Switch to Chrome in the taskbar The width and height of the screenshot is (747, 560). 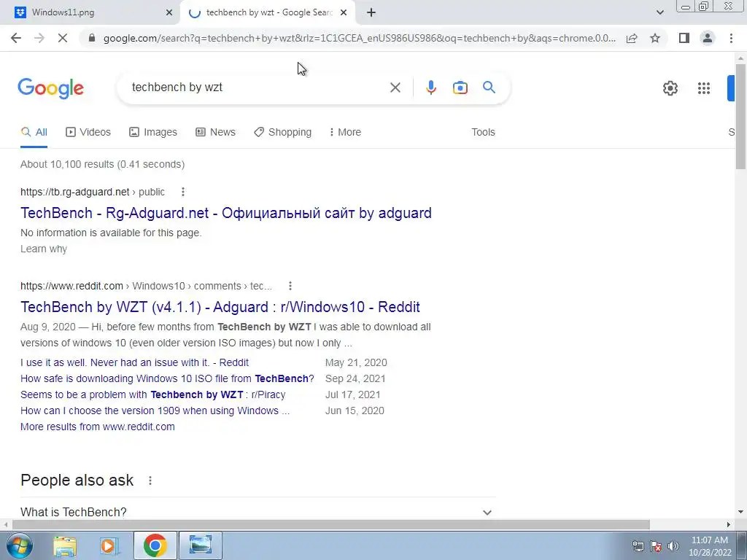pyautogui.click(x=155, y=545)
